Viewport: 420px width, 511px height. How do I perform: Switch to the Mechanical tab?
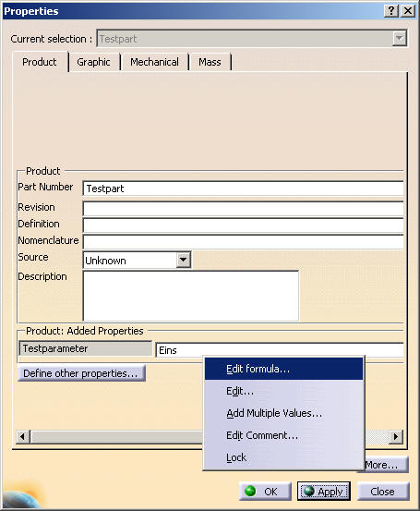tap(154, 62)
